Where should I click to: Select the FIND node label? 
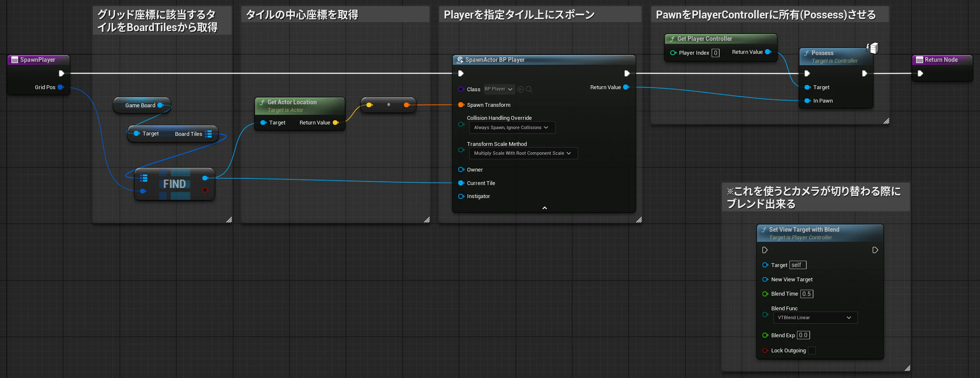click(175, 184)
